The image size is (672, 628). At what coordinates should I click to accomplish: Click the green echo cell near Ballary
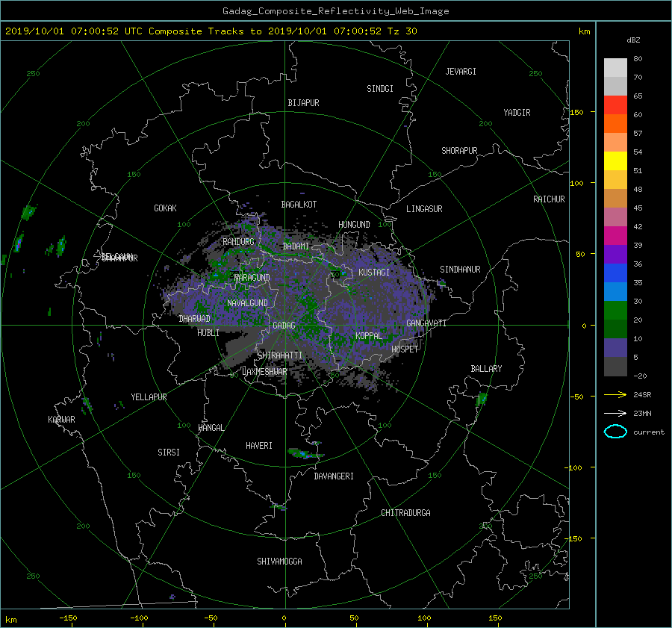(482, 399)
